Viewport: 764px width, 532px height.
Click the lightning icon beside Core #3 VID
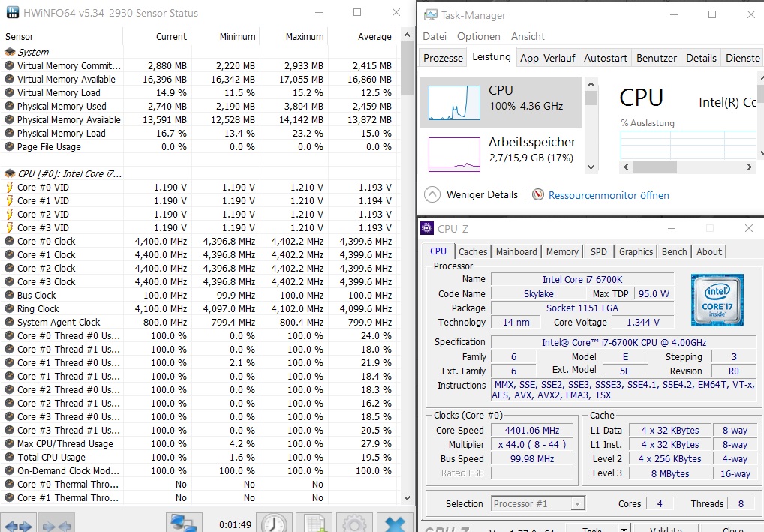pyautogui.click(x=9, y=227)
